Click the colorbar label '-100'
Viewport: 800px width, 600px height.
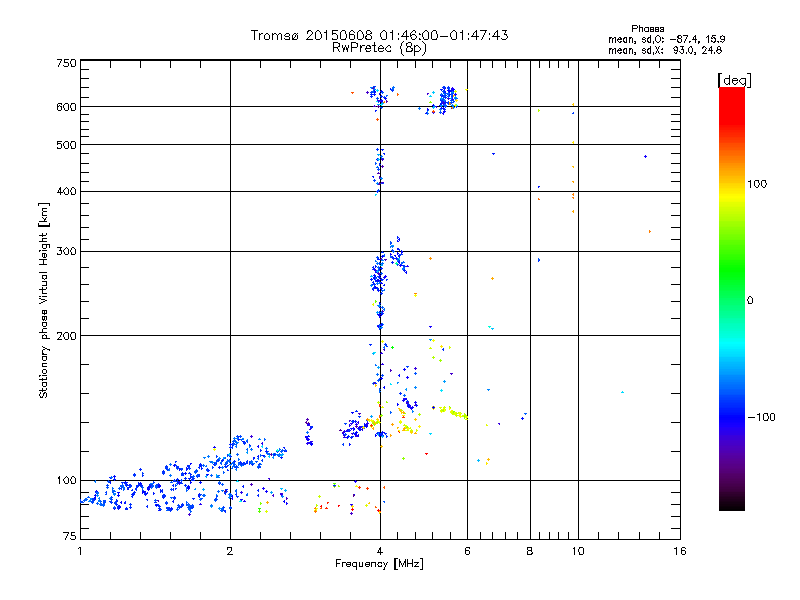762,417
